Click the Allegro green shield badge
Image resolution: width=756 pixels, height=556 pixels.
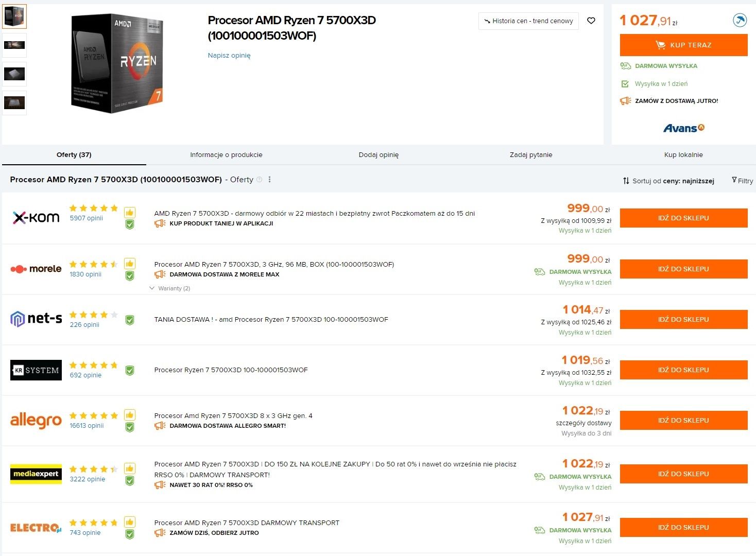pyautogui.click(x=130, y=427)
